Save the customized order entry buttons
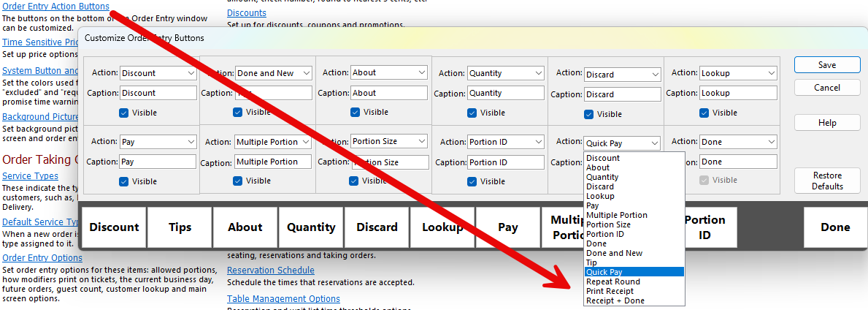 point(826,65)
